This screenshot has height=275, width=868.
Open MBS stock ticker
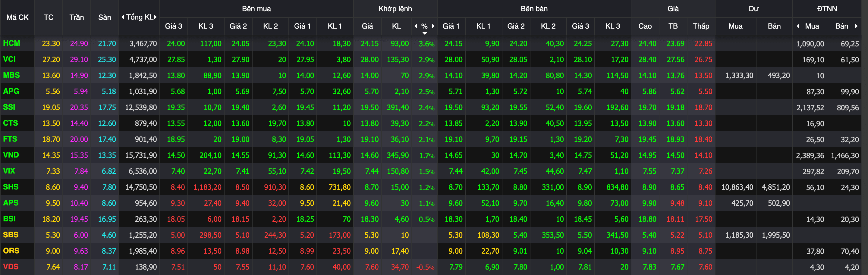(11, 75)
